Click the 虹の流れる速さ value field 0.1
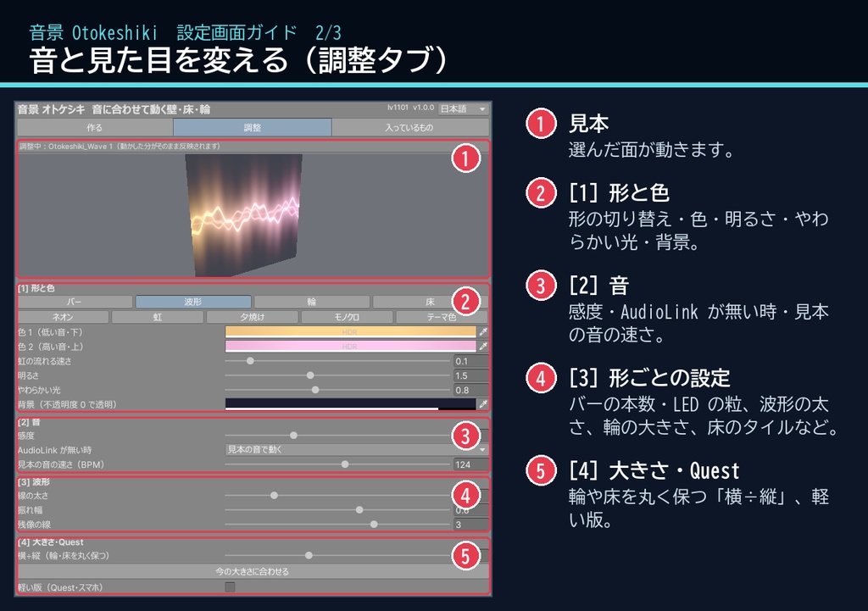Screen dimensions: 868x611 point(470,361)
